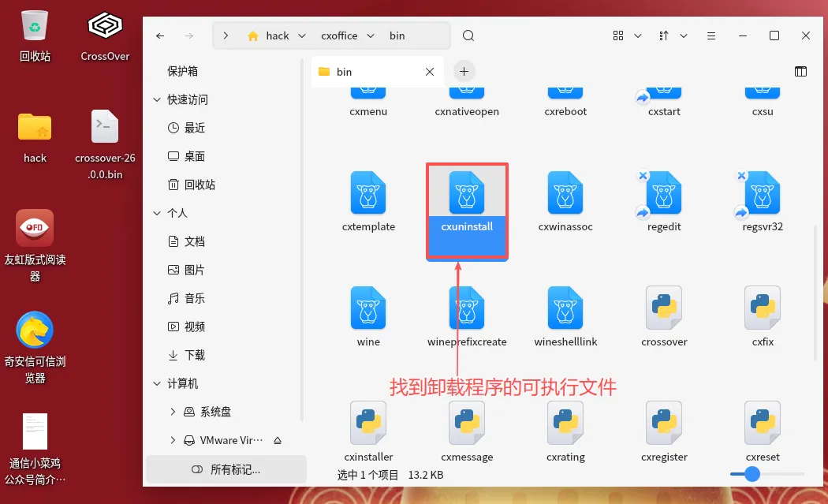Click the file list vertical scrollbar
This screenshot has width=828, height=504.
coord(815,293)
